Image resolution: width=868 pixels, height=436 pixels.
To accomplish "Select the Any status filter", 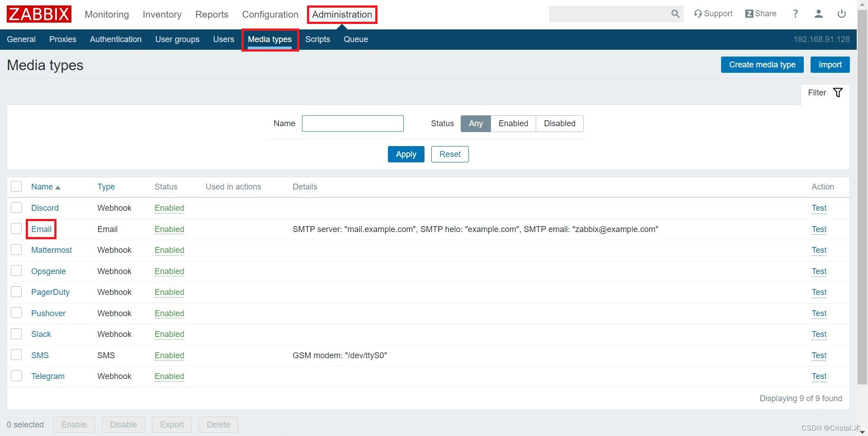I will point(476,123).
